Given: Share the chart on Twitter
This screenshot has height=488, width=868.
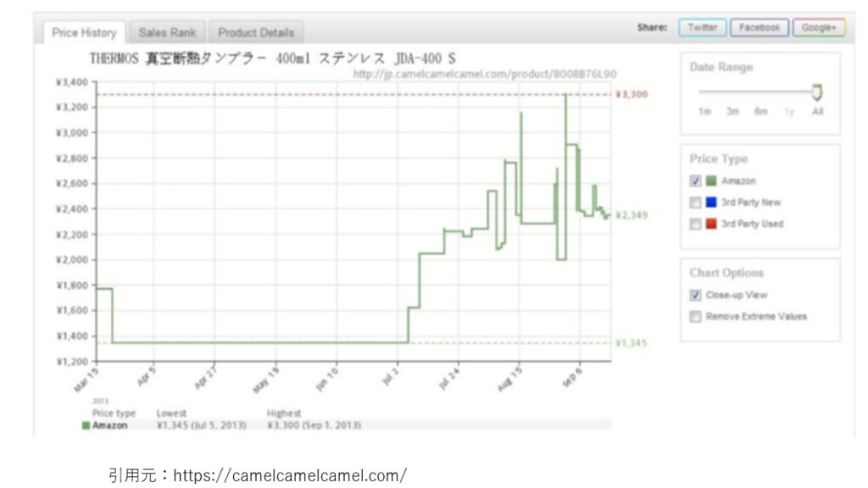Looking at the screenshot, I should click(x=702, y=27).
